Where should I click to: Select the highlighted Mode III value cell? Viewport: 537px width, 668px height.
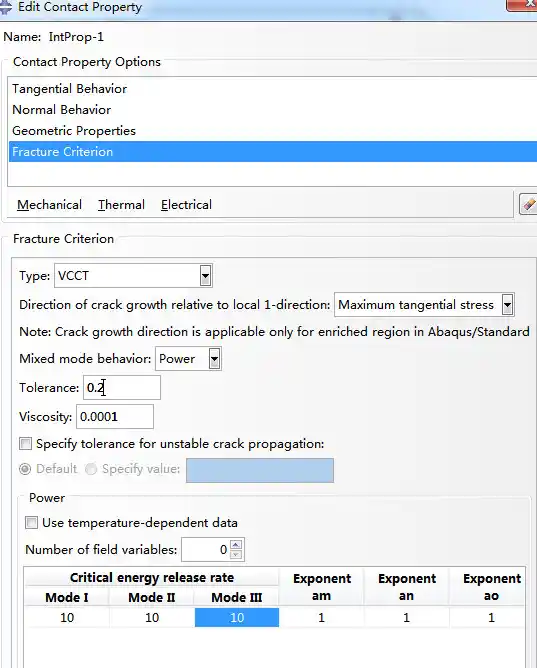point(237,617)
